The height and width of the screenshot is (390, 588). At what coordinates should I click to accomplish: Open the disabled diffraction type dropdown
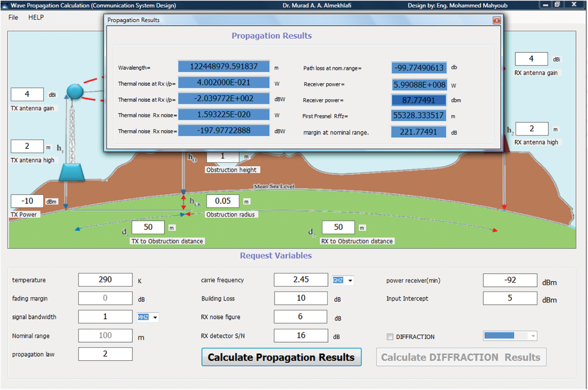533,336
